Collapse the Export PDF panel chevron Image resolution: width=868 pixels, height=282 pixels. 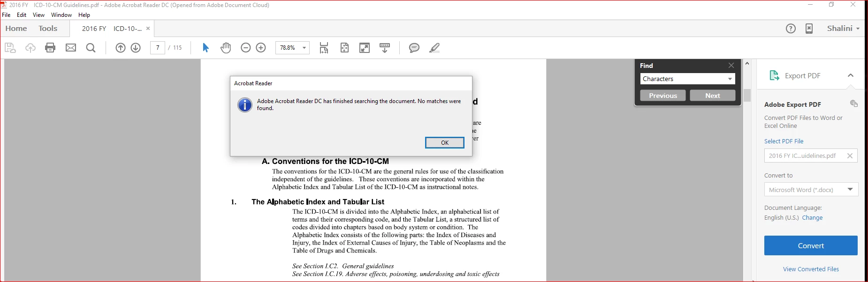tap(850, 75)
